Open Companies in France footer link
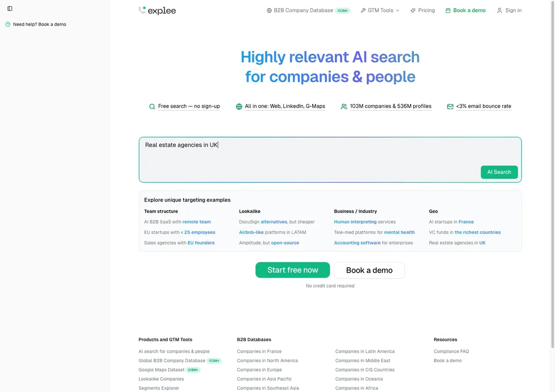 click(259, 351)
